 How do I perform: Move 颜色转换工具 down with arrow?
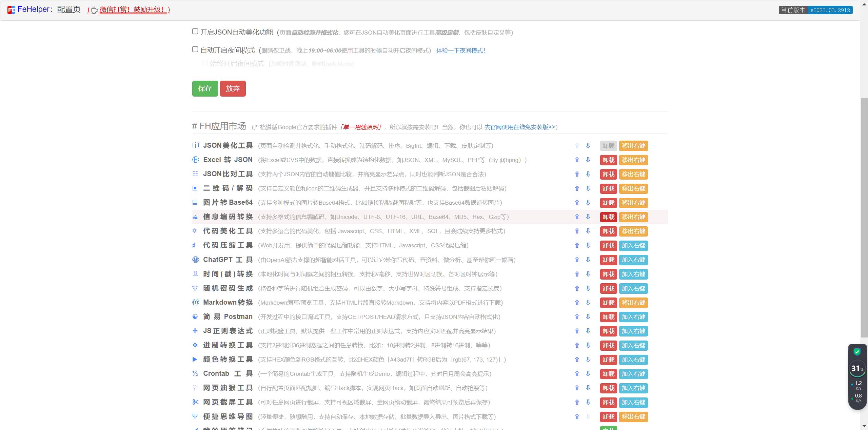(588, 360)
